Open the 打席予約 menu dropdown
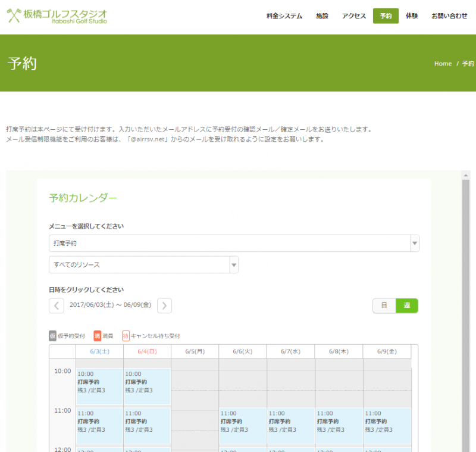 tap(234, 244)
